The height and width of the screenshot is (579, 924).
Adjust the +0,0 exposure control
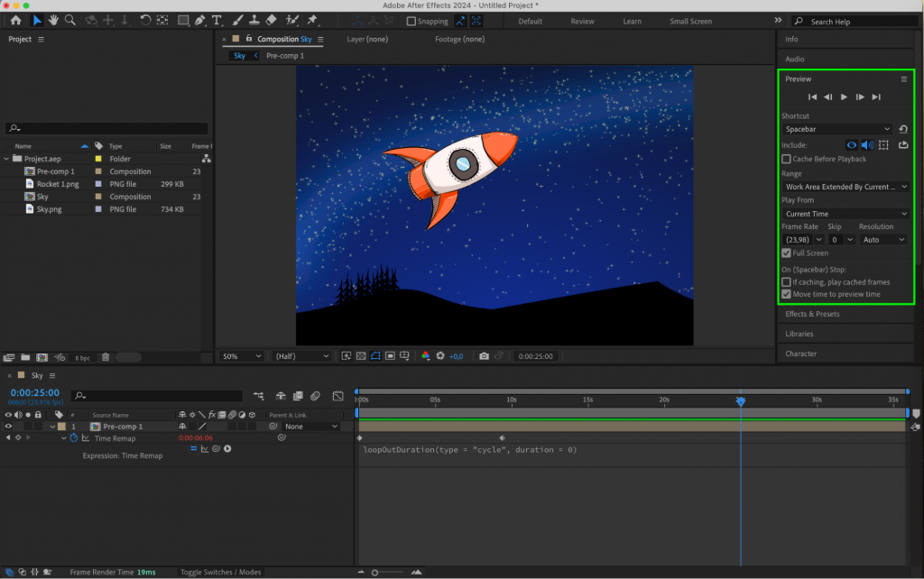455,355
